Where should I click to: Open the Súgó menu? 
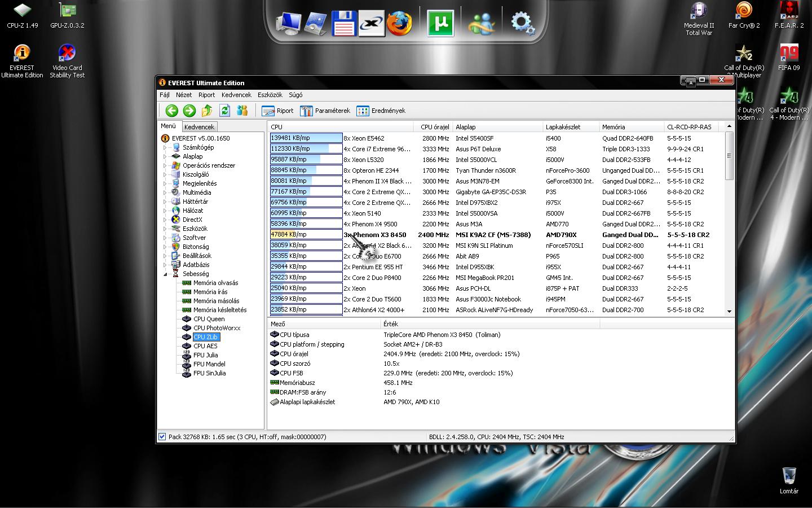295,95
